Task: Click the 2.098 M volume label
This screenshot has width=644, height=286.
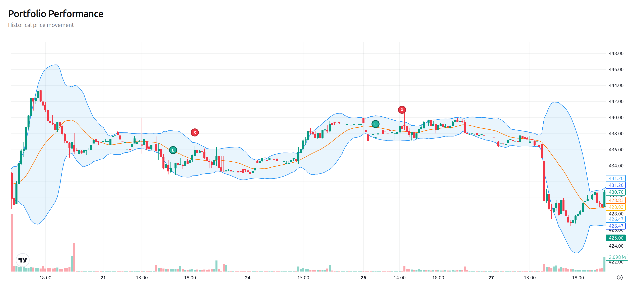Action: (617, 257)
